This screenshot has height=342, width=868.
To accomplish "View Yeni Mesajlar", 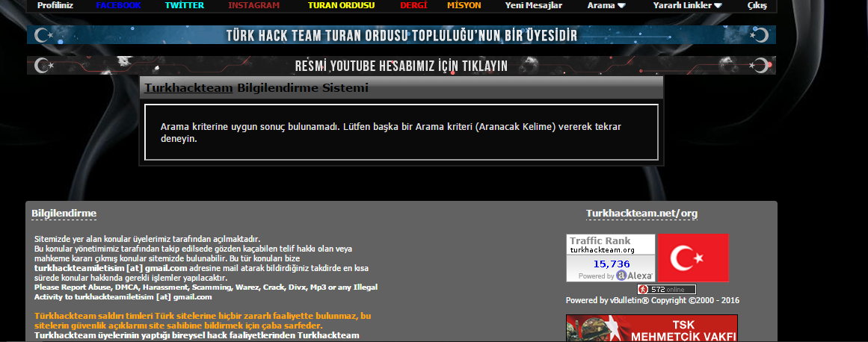I will (x=534, y=5).
